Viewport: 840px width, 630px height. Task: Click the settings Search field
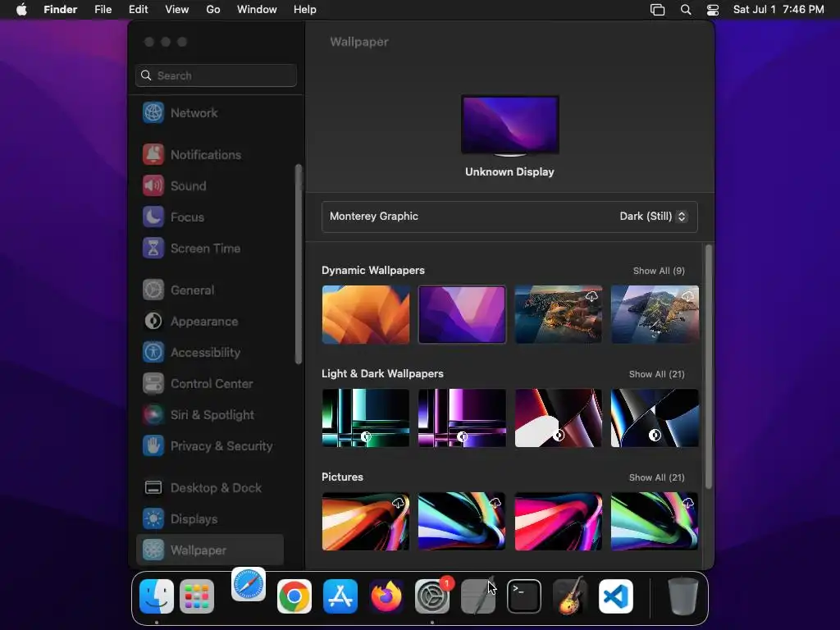(x=216, y=75)
